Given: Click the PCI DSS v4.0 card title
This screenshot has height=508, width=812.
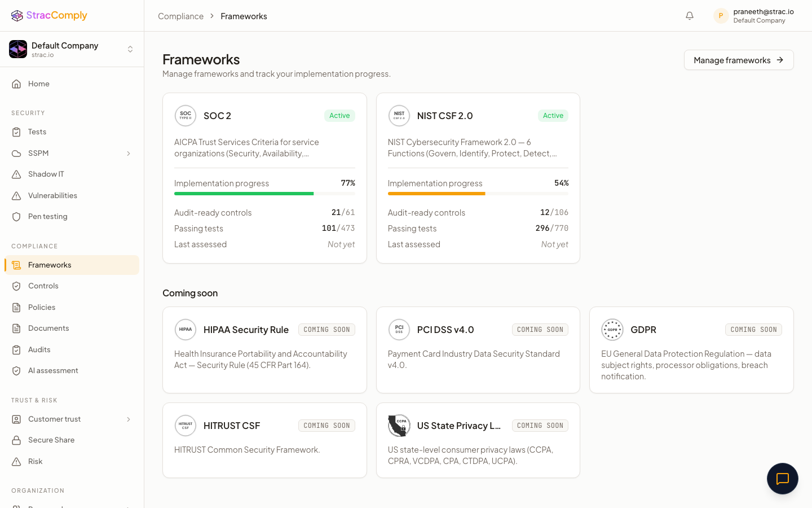Looking at the screenshot, I should 445,330.
